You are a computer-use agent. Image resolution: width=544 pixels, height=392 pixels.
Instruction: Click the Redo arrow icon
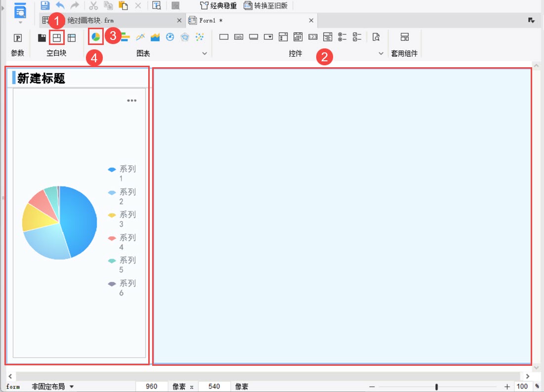pos(75,5)
